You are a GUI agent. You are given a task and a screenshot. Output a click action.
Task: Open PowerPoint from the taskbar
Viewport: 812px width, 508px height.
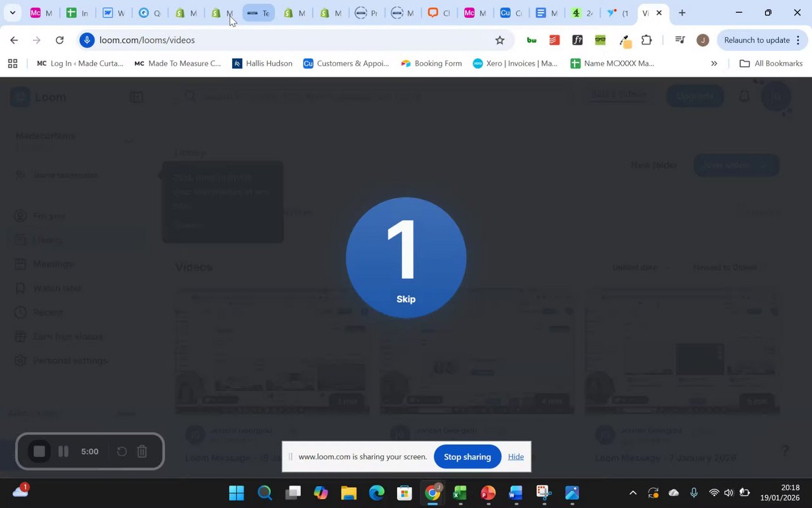coord(488,493)
